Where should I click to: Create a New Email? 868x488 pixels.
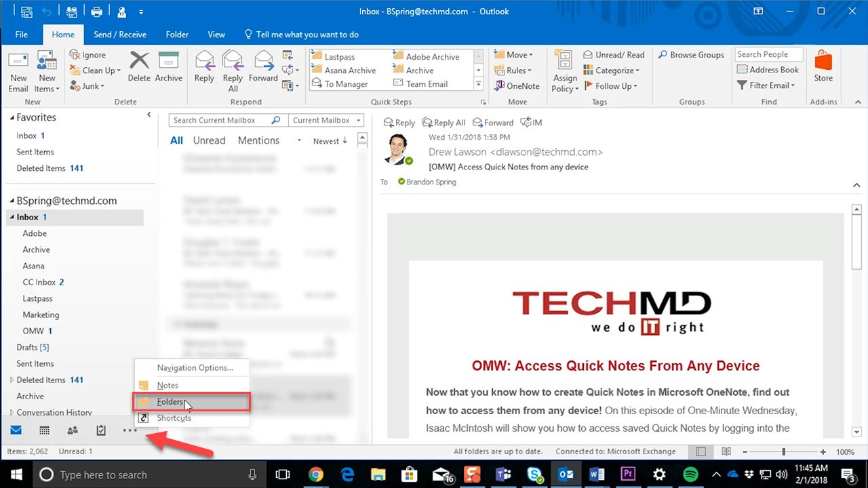18,72
